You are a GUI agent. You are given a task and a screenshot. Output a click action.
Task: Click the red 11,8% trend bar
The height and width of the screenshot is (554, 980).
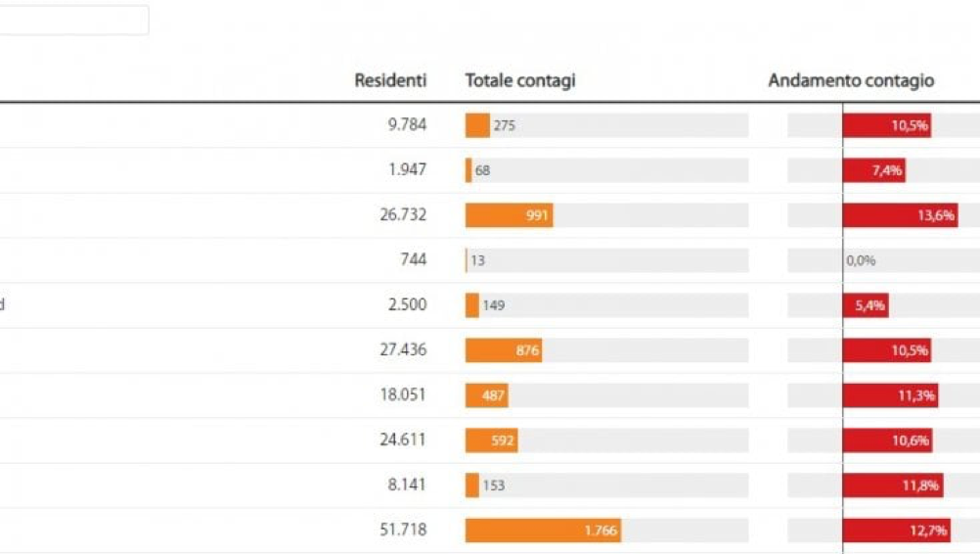coord(892,485)
